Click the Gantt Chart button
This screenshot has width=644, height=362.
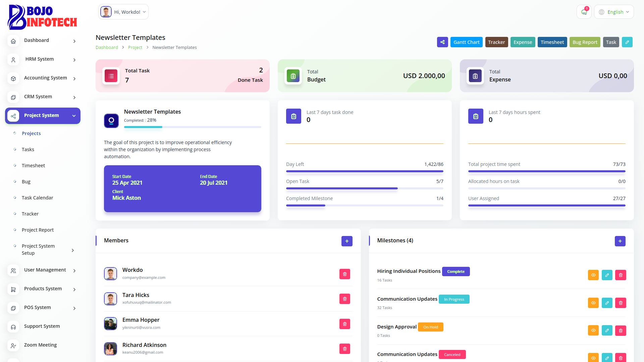466,42
